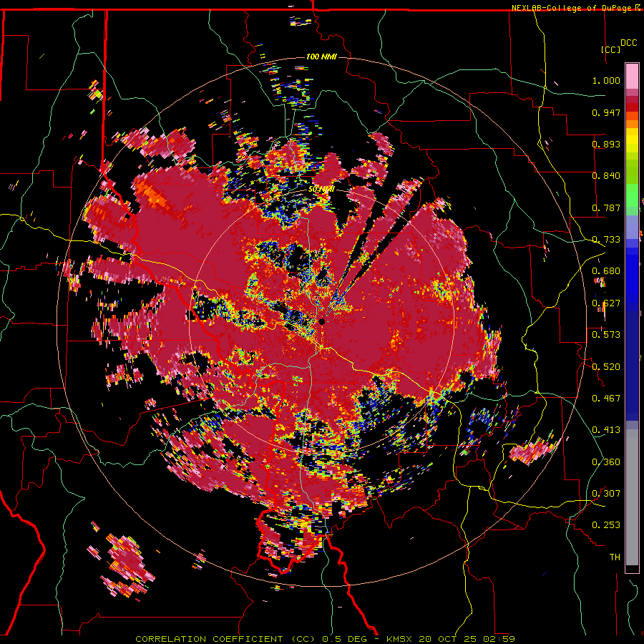Pick the yellow color-bar segment
Viewport: 644px width, 644px height.
coord(632,140)
